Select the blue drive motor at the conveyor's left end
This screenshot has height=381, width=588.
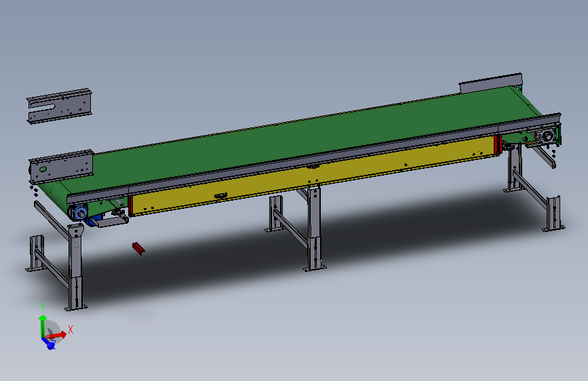point(79,214)
